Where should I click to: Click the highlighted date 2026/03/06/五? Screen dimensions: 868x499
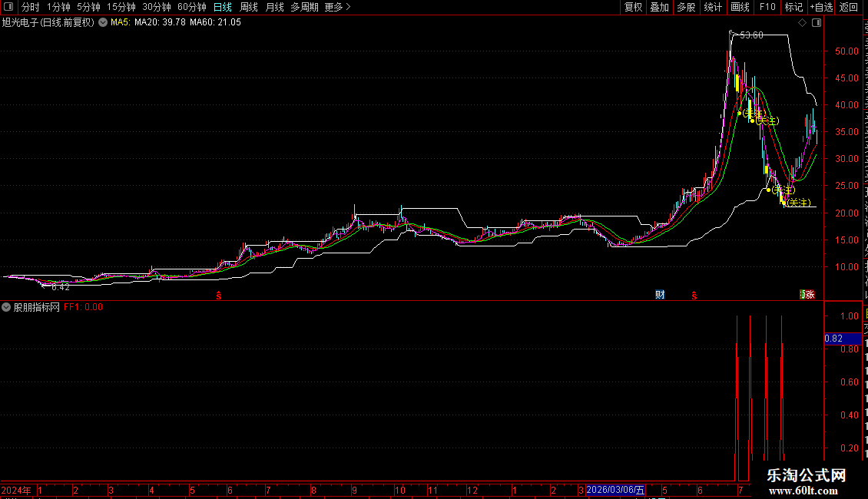(615, 490)
